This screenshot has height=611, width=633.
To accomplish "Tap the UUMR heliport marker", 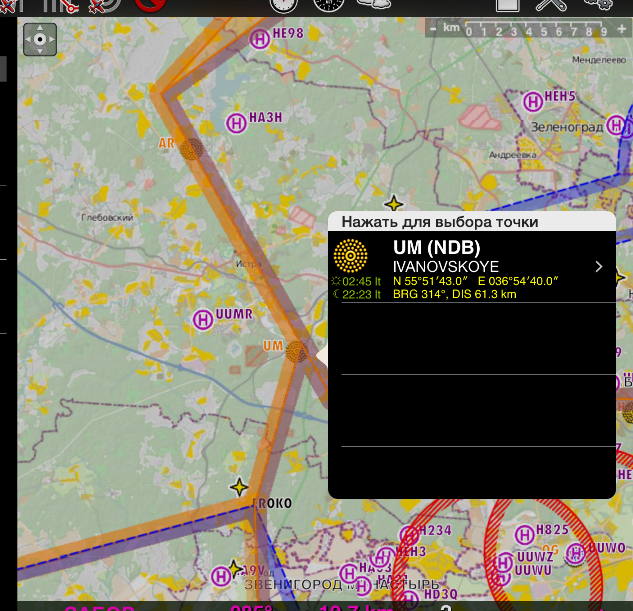I will (x=201, y=317).
